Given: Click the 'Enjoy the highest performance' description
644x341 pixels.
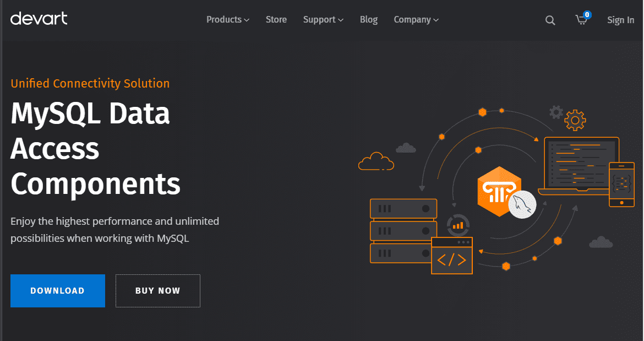Looking at the screenshot, I should pos(114,230).
